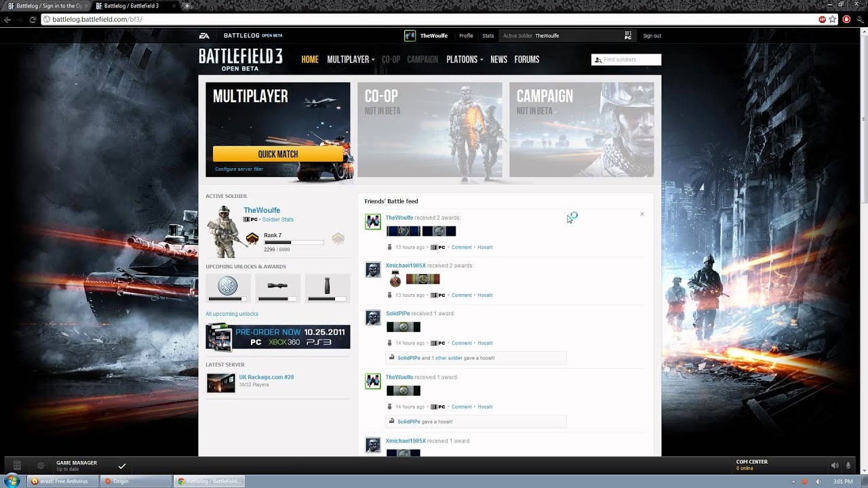The width and height of the screenshot is (868, 488).
Task: Reload the page in Chrome
Action: click(x=33, y=20)
